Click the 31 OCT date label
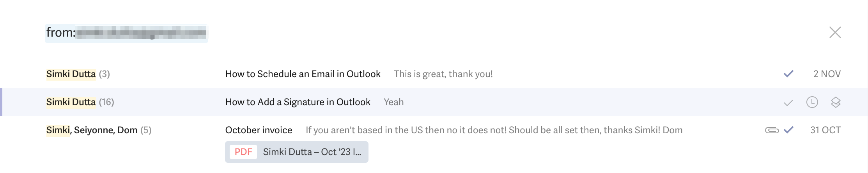The image size is (868, 173). click(x=825, y=130)
